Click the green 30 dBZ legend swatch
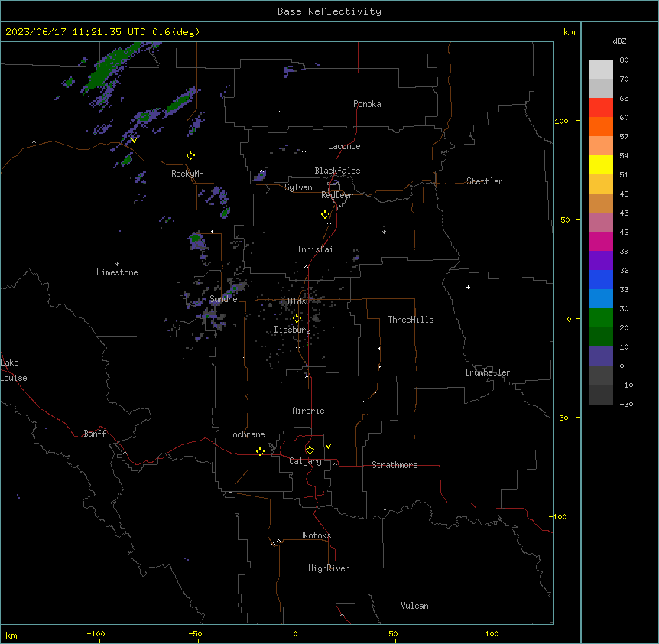 (601, 318)
